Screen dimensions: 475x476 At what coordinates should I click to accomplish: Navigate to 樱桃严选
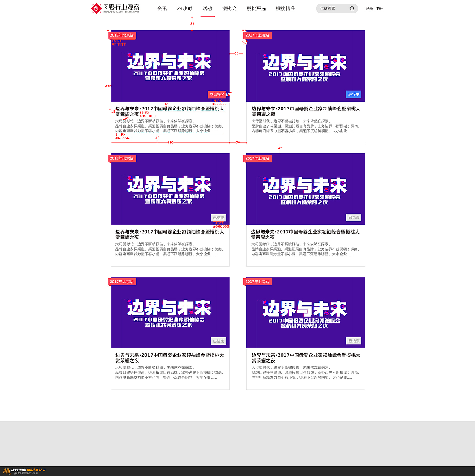[x=256, y=9]
